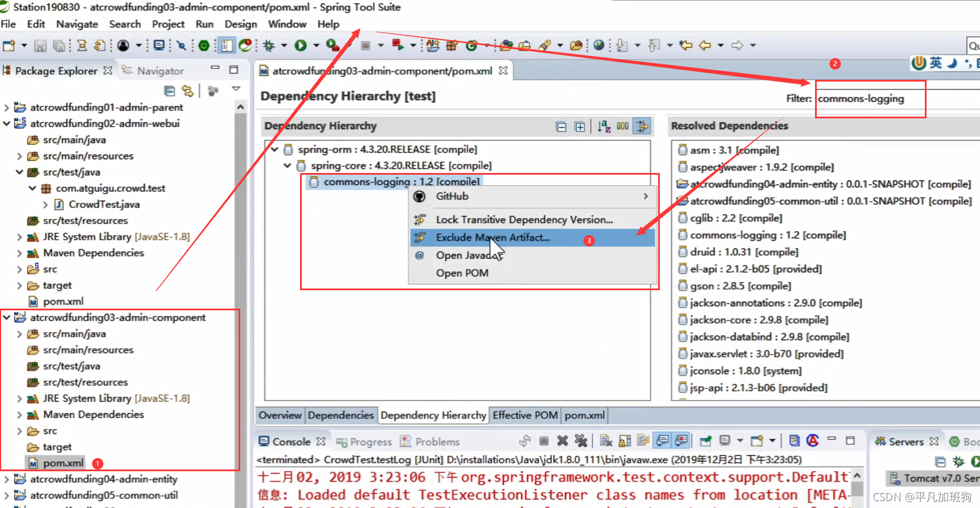Open the Problems view tab

pos(430,441)
